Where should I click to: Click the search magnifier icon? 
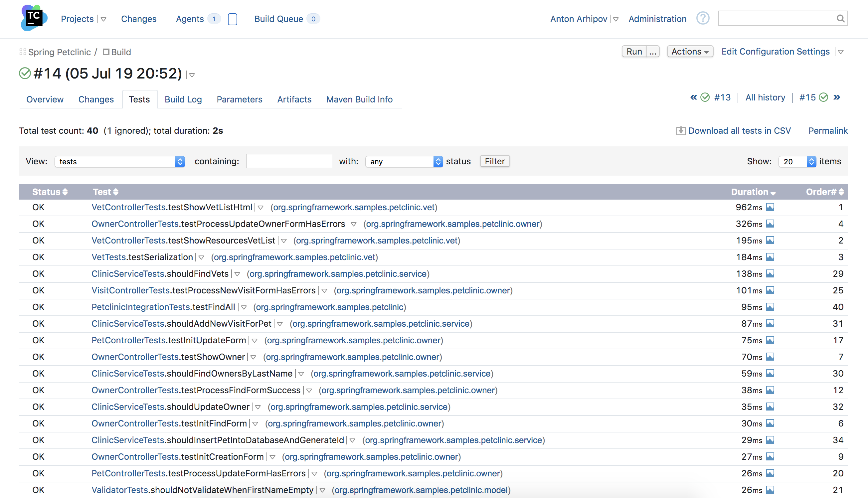pyautogui.click(x=840, y=19)
